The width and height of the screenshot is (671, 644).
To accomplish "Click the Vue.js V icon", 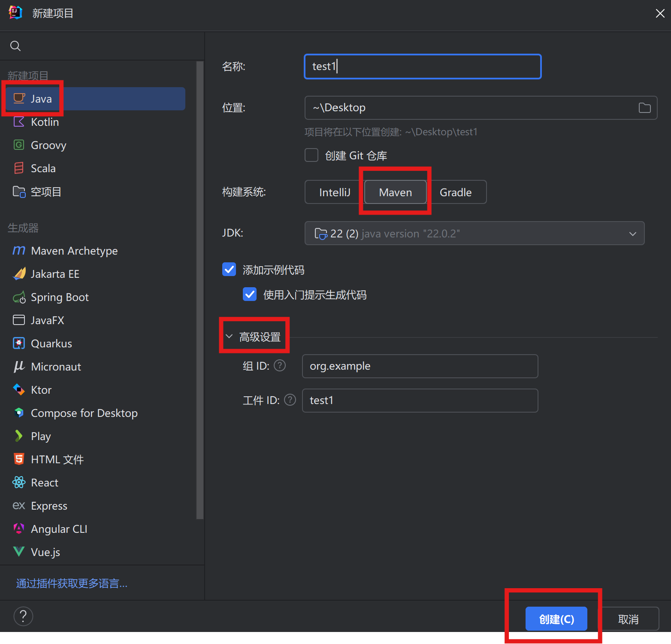I will 19,552.
